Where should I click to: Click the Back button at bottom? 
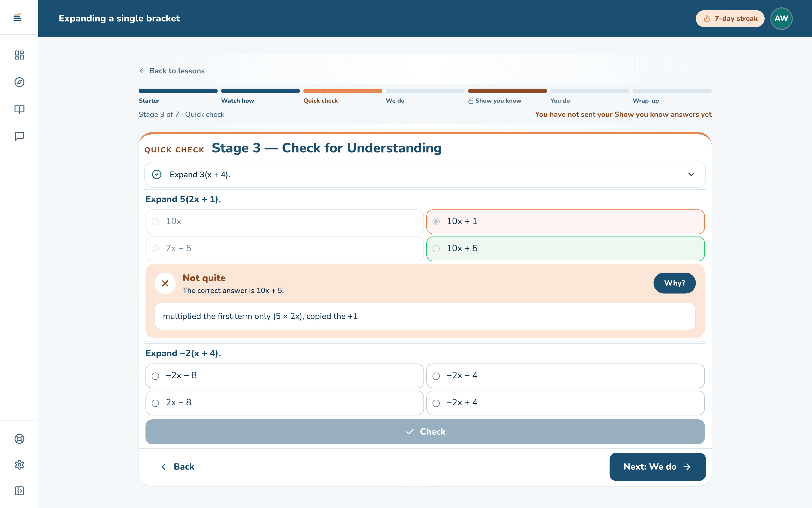pos(178,467)
